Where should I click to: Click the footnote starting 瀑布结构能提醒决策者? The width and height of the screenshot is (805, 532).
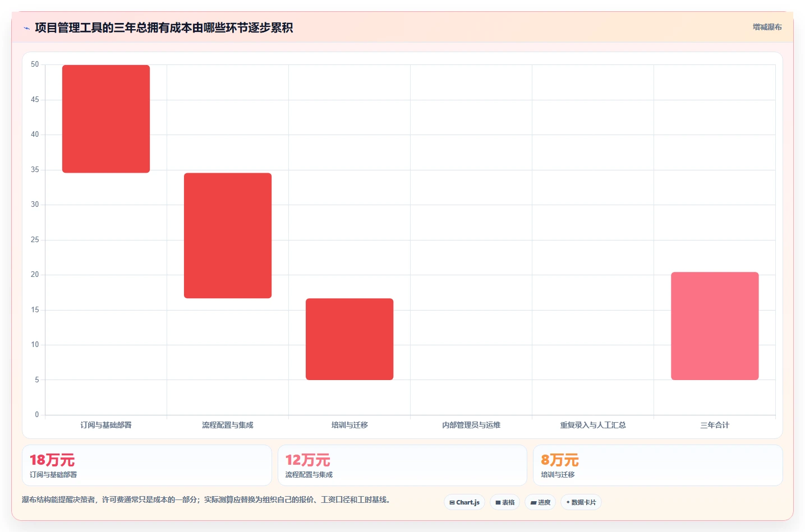click(206, 499)
